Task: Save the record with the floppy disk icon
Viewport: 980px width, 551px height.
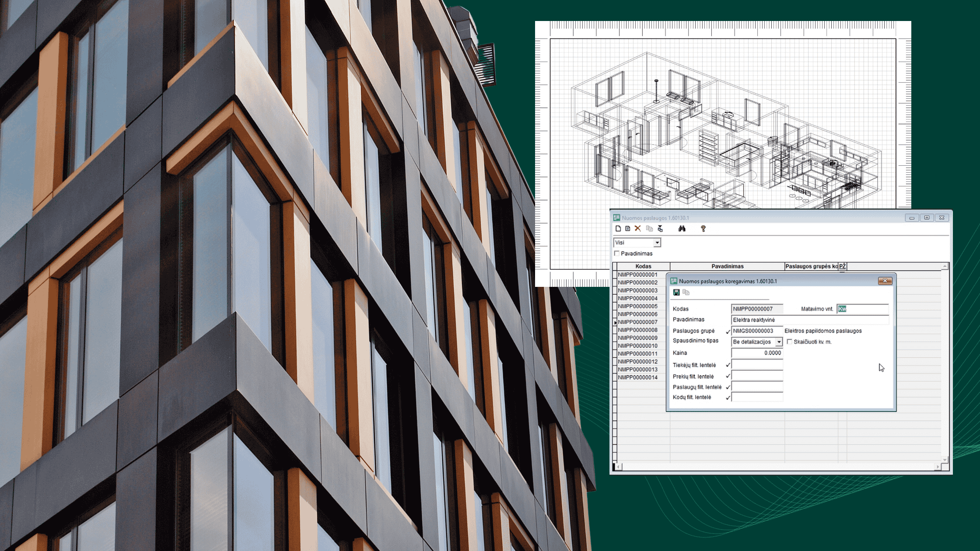Action: coord(676,293)
